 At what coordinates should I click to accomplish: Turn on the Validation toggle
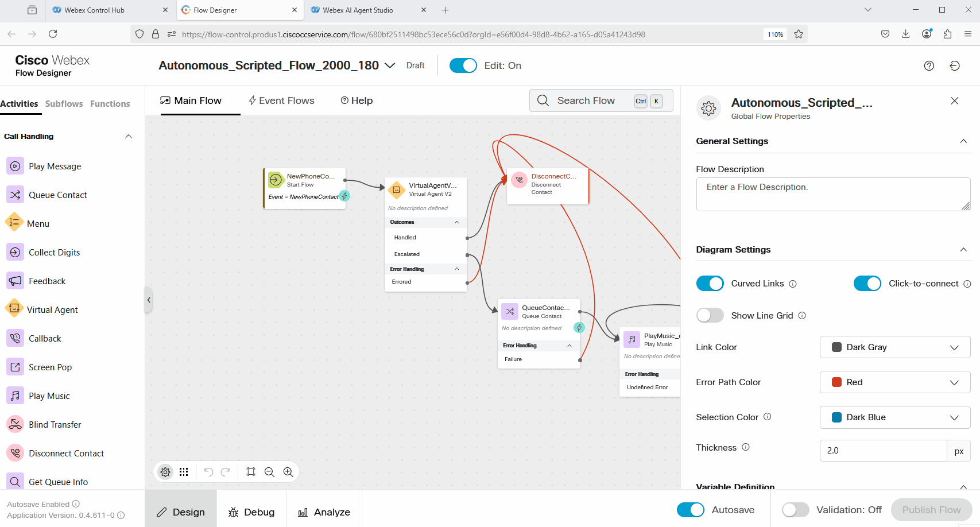(x=795, y=510)
